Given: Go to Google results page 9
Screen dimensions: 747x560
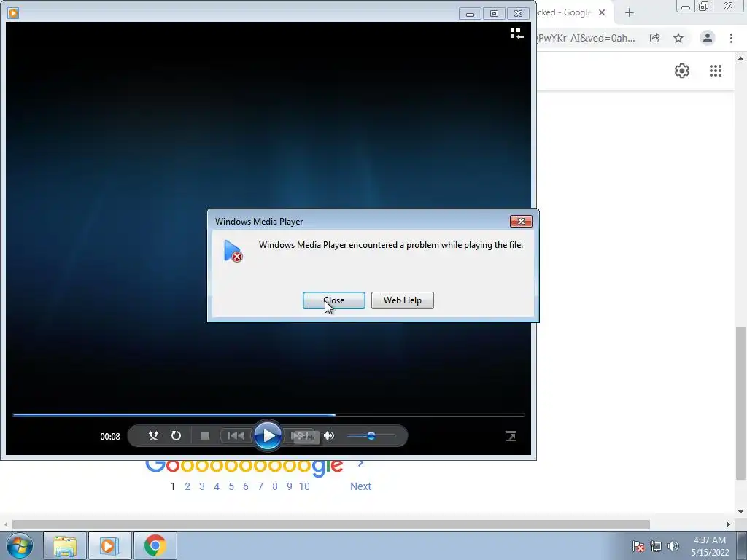Looking at the screenshot, I should coord(289,486).
